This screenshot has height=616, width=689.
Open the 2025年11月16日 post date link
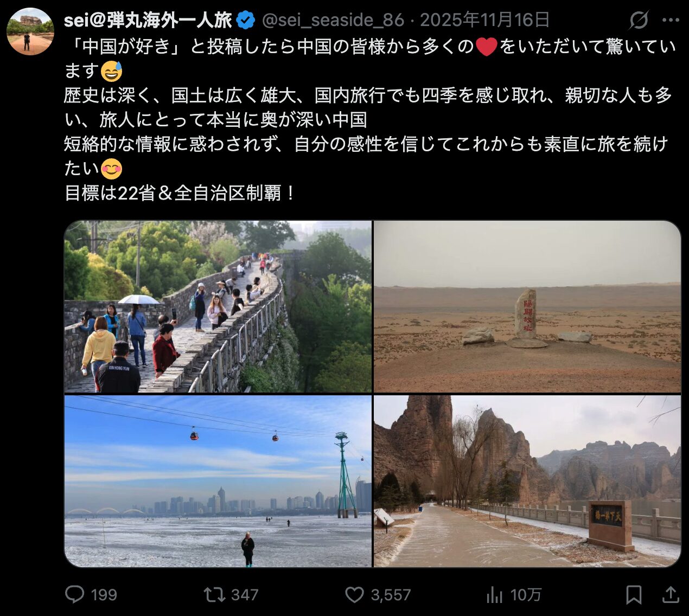coord(485,21)
